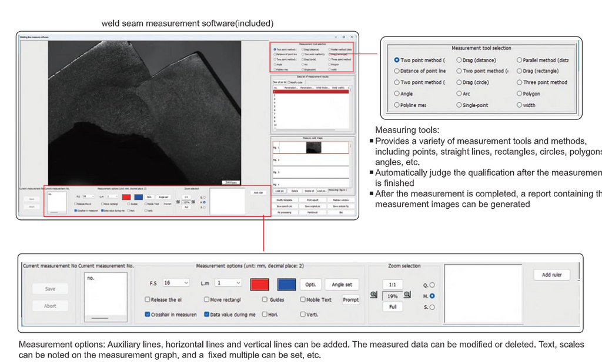This screenshot has width=602, height=364.
Task: Pick the width tool in enlarged callout
Action: [519, 105]
